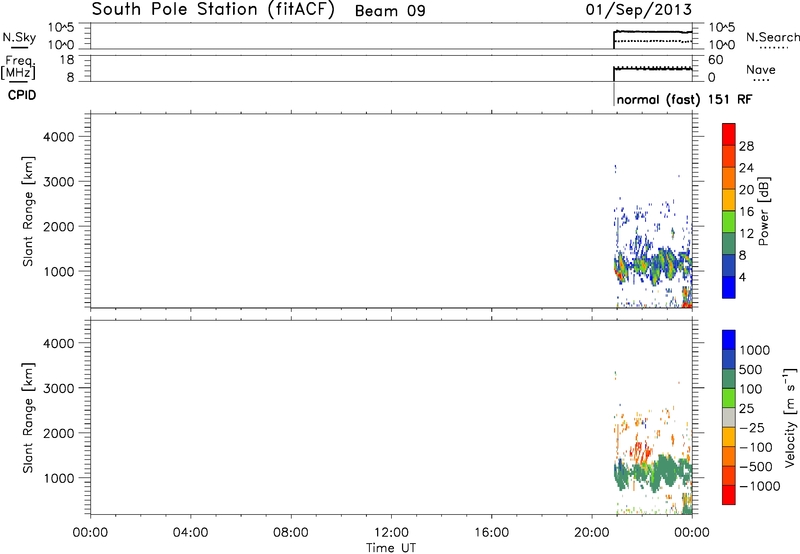The width and height of the screenshot is (800, 554).
Task: Click the 'Nave' legend label
Action: [761, 69]
